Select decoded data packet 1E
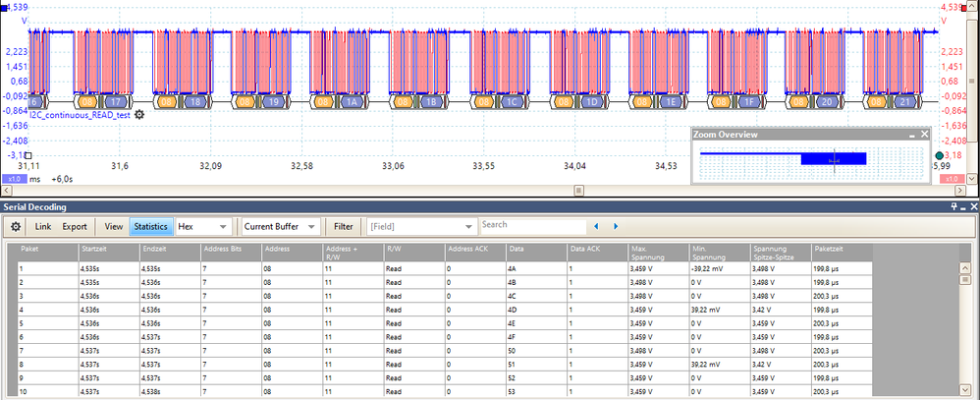Viewport: 980px width, 400px height. 672,101
